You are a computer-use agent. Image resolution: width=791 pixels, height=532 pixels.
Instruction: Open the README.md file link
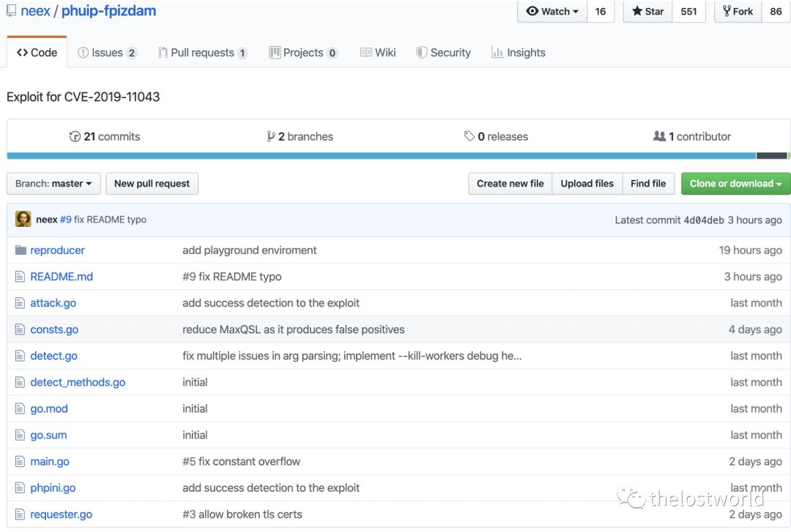tap(62, 277)
